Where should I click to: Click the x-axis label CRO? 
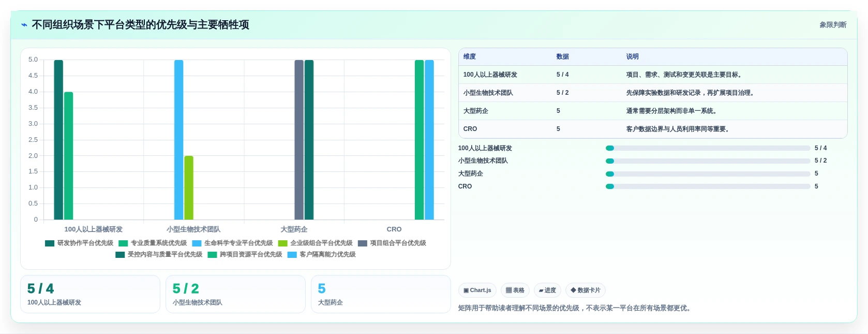click(x=394, y=229)
